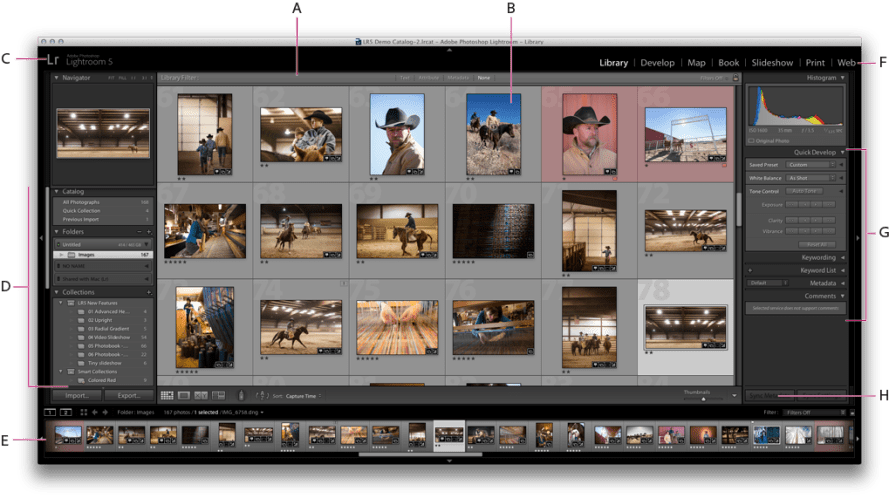The image size is (889, 498).
Task: Show the secondary display window (2 button)
Action: click(67, 411)
